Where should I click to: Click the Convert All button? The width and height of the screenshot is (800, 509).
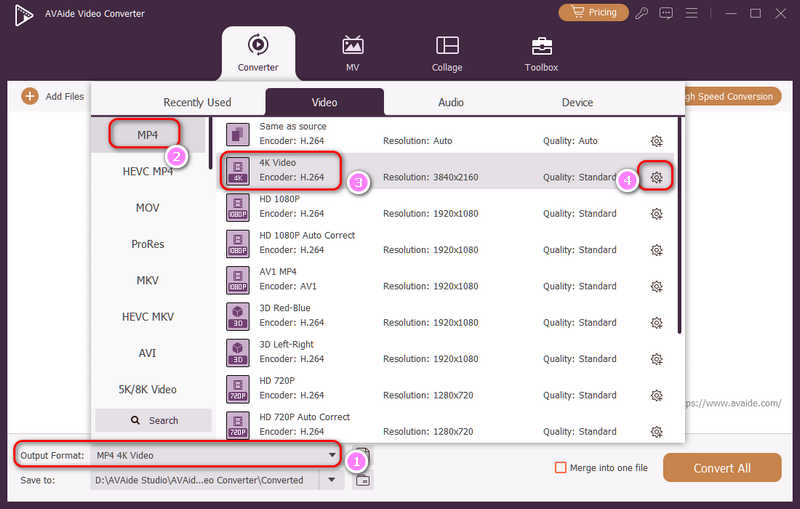click(x=722, y=468)
